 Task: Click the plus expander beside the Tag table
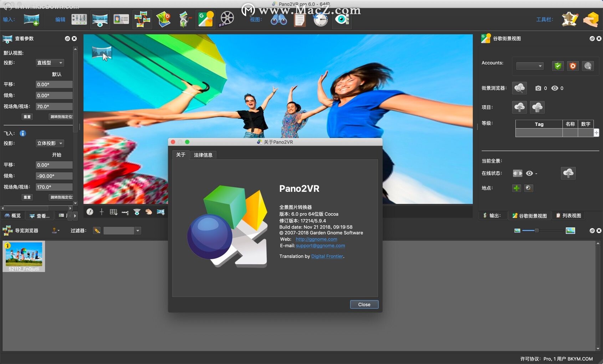coord(596,133)
